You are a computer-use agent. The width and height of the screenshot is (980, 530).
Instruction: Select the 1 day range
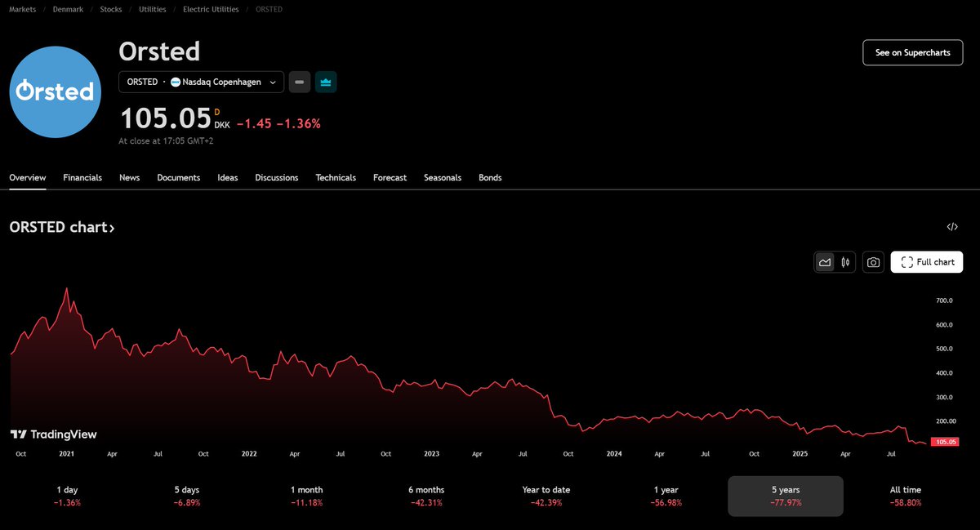[67, 496]
